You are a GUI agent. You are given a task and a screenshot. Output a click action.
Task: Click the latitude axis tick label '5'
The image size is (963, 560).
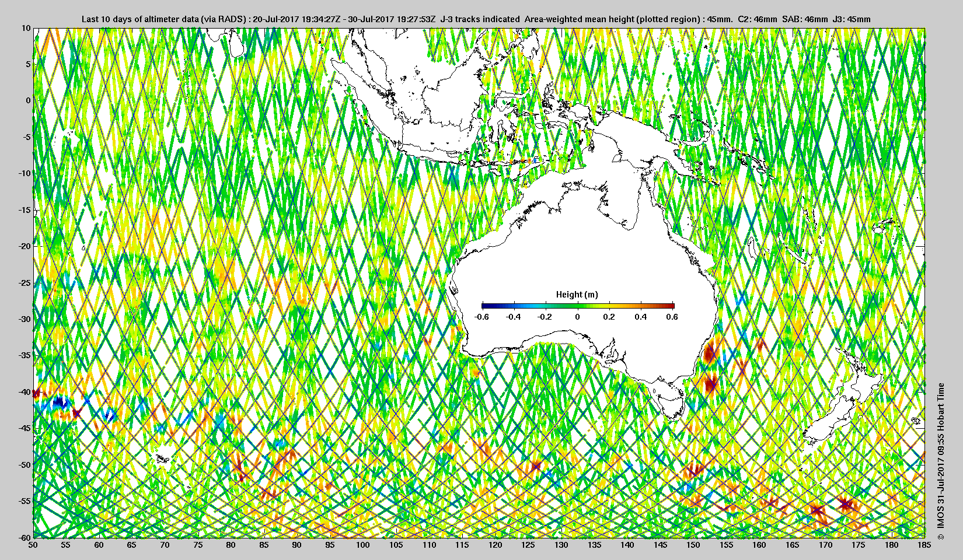click(x=28, y=64)
